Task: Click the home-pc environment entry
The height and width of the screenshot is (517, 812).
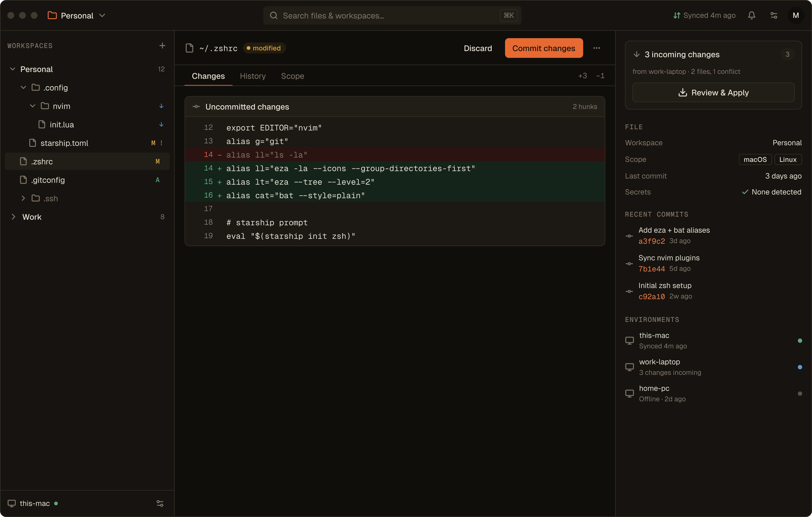Action: pyautogui.click(x=713, y=393)
